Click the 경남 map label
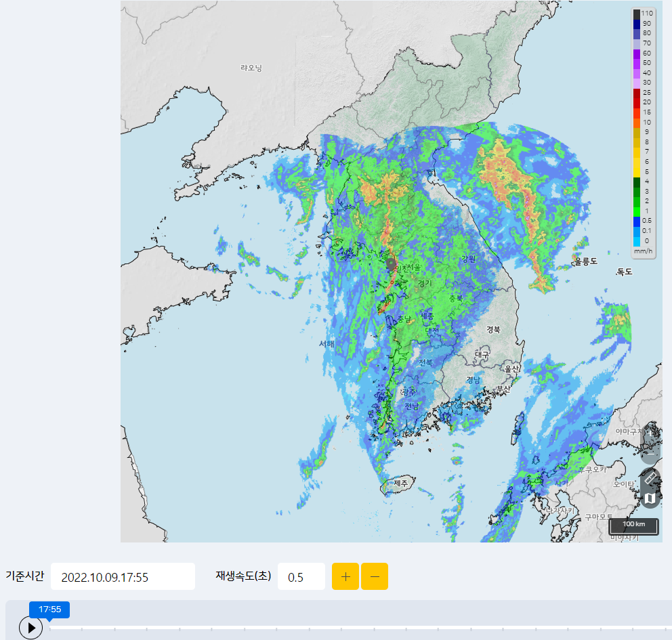The height and width of the screenshot is (640, 672). tap(474, 379)
